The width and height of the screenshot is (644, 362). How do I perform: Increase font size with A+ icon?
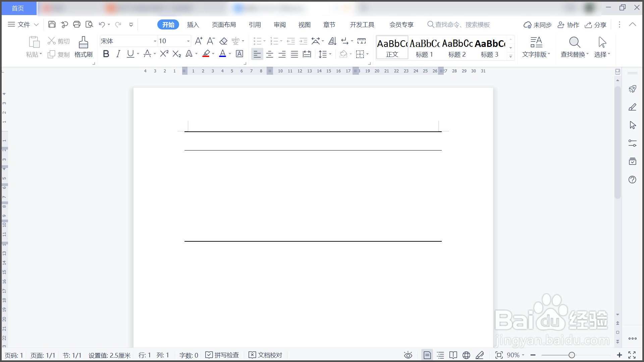tap(199, 41)
